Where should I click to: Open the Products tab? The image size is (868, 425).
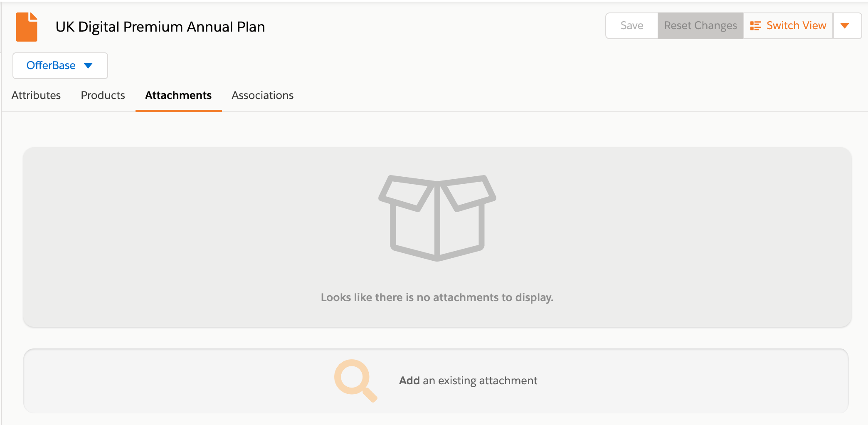tap(103, 95)
